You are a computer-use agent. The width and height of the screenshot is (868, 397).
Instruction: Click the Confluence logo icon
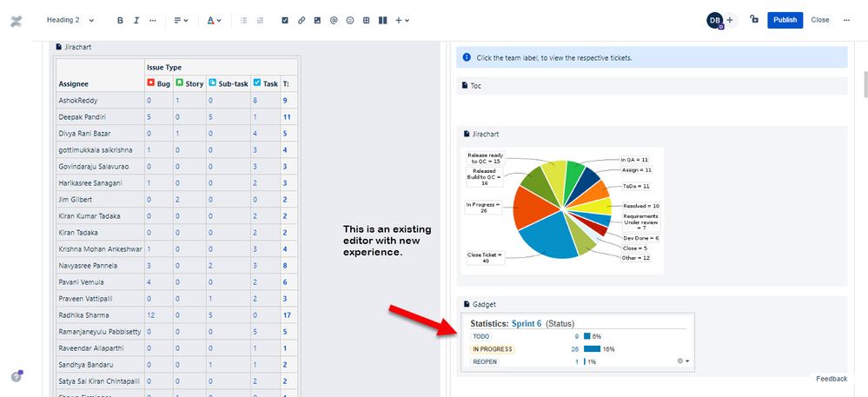16,22
